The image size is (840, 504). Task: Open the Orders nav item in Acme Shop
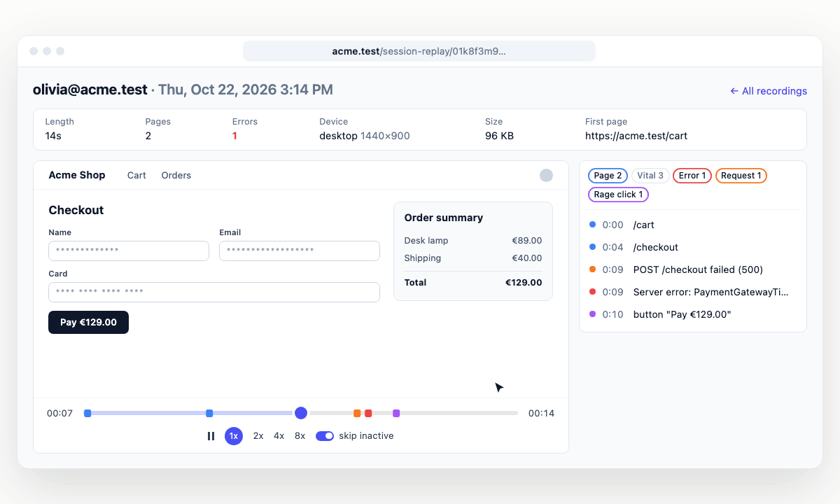pyautogui.click(x=176, y=176)
